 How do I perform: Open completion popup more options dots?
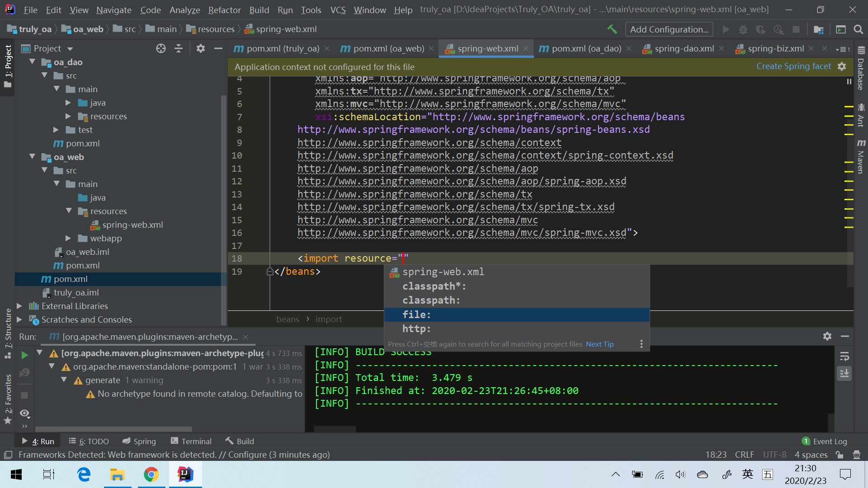coord(641,344)
